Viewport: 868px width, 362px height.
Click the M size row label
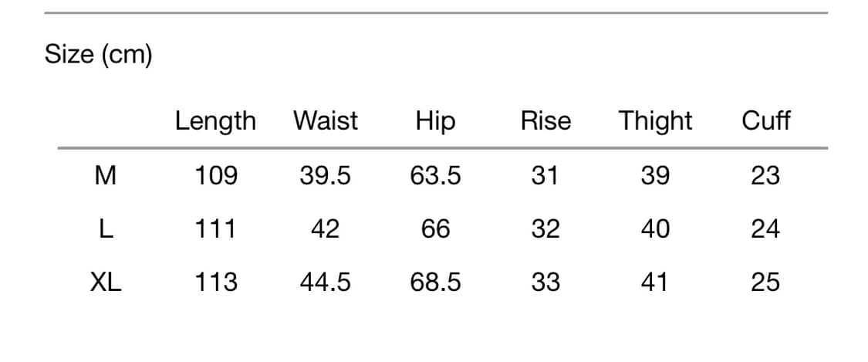pos(105,176)
